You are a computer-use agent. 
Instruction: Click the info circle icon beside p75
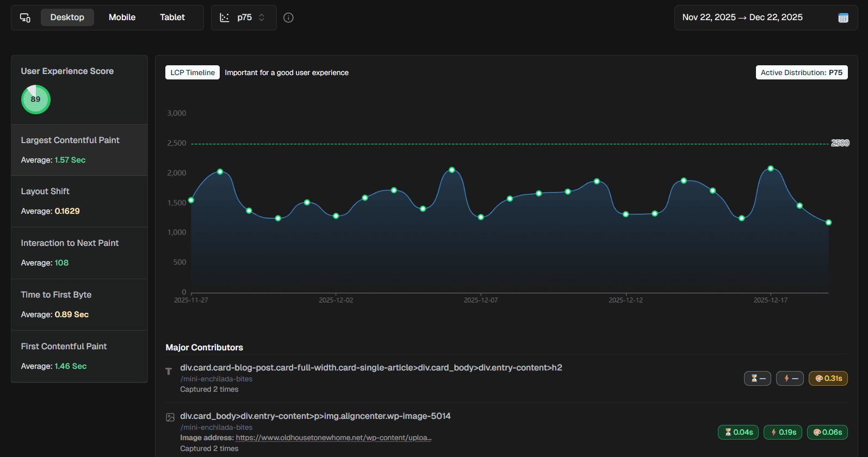289,17
